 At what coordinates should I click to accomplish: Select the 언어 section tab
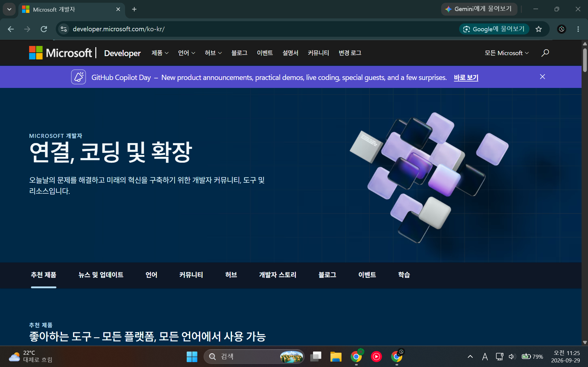click(151, 275)
